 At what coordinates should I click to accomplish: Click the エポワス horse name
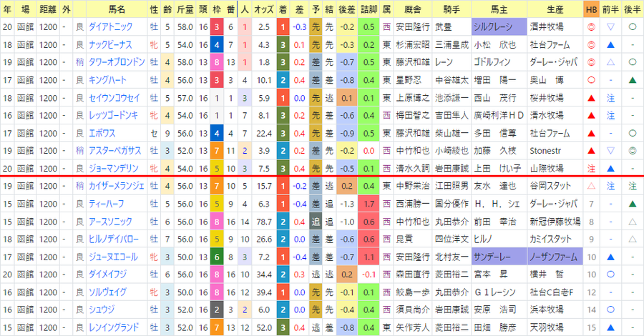[102, 134]
